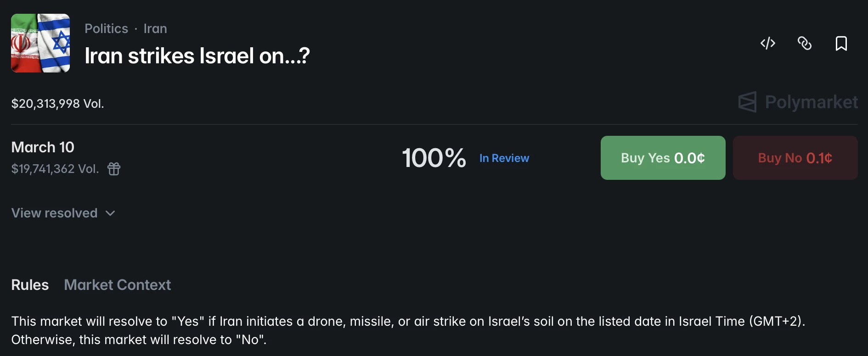Open the embed code icon
868x356 pixels.
pyautogui.click(x=768, y=44)
